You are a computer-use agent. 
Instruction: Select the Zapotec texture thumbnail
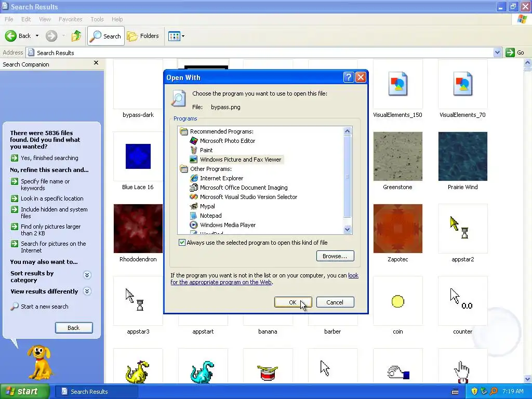[397, 229]
